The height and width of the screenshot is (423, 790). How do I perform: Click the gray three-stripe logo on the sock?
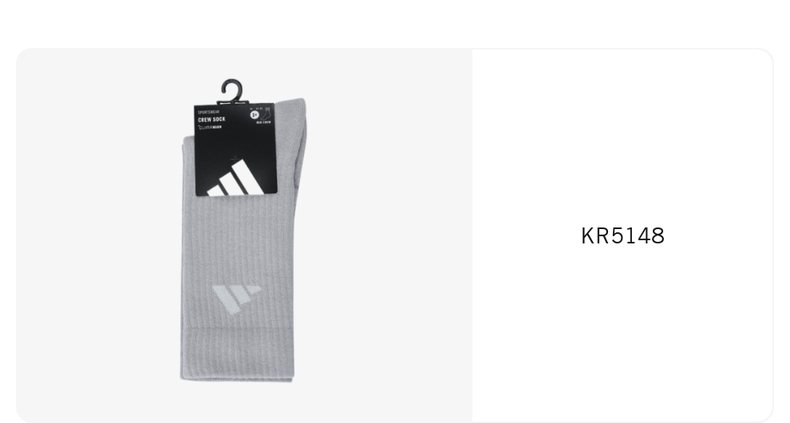pos(236,300)
